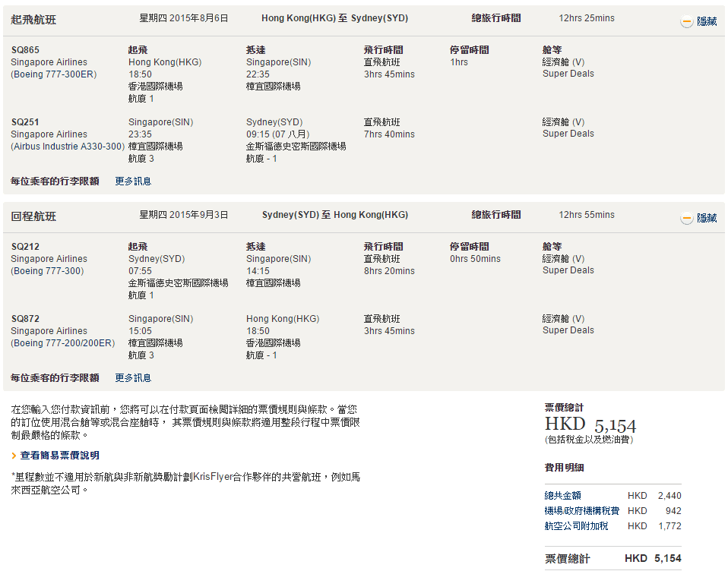Click the orange arrow beside 查看簡易票價說明
Viewport: 728px width, 571px height.
coord(14,456)
